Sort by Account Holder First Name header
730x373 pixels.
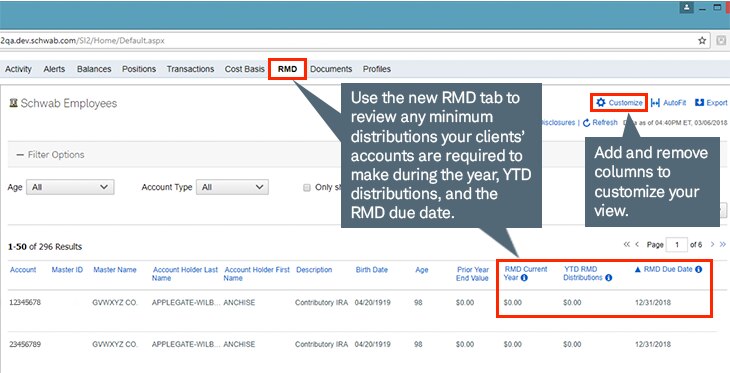(257, 274)
